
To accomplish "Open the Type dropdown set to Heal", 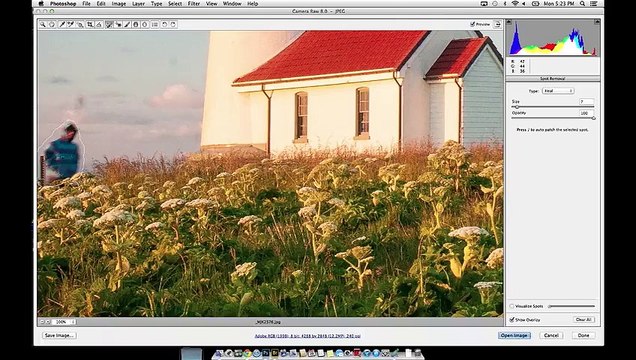I will tap(558, 91).
